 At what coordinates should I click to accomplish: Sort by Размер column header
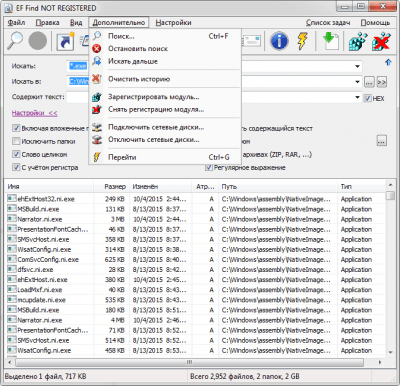[x=112, y=187]
